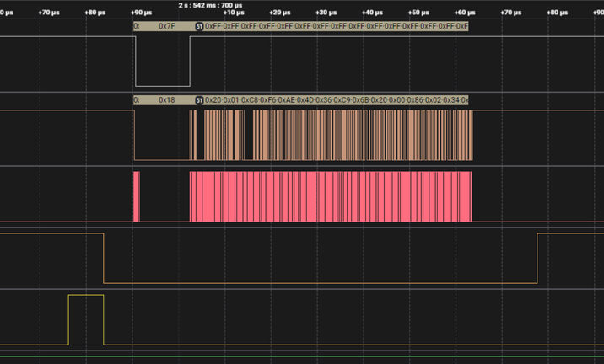Click the orange signal's long low segment
This screenshot has height=364, width=604.
tap(321, 283)
